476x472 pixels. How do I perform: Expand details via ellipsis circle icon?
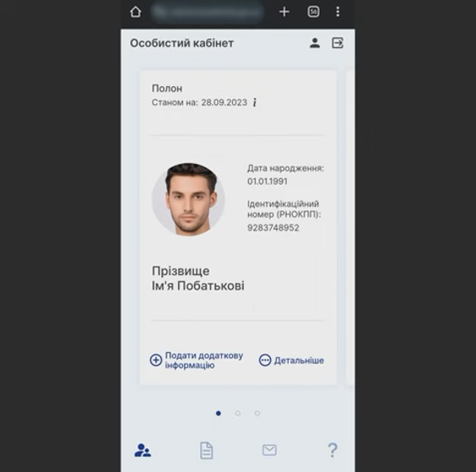click(x=265, y=361)
